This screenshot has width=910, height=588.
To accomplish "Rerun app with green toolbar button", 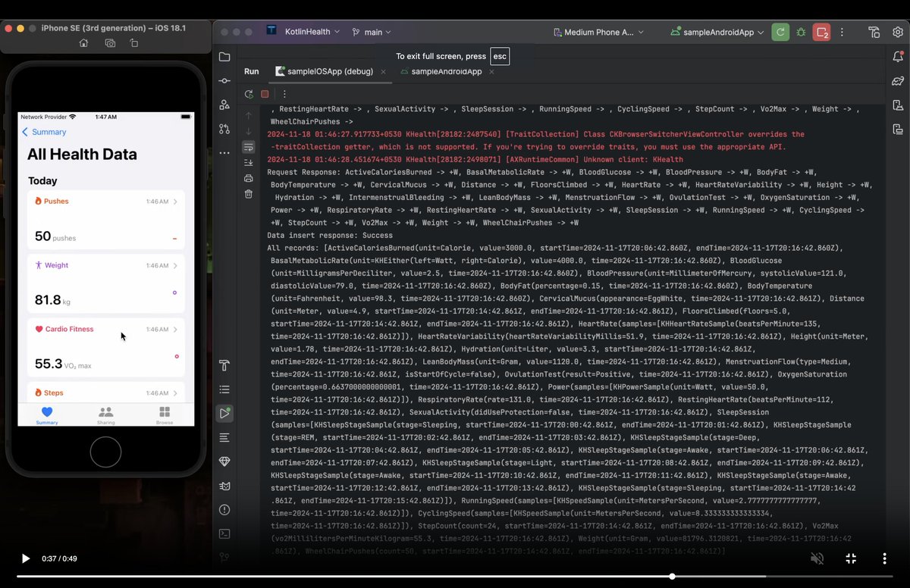I will coord(780,32).
